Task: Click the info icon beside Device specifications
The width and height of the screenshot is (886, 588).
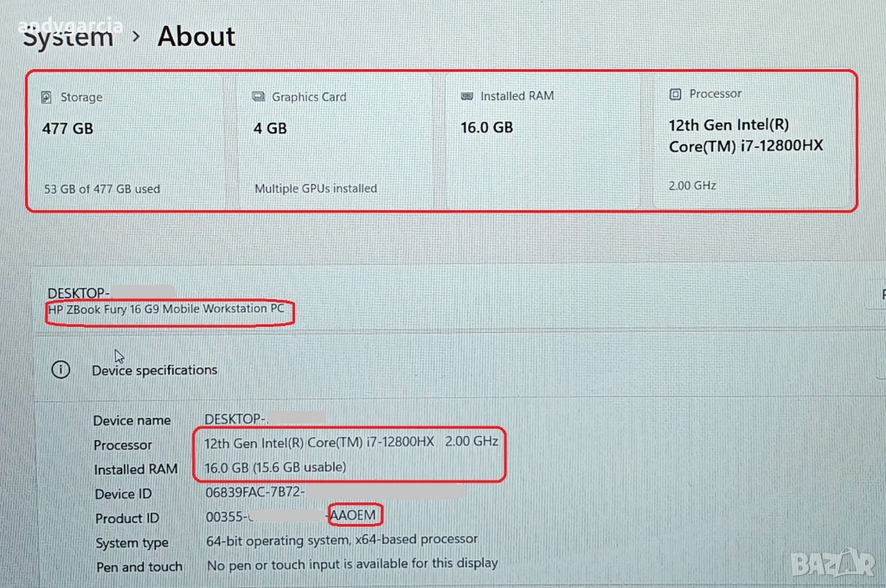Action: point(61,369)
